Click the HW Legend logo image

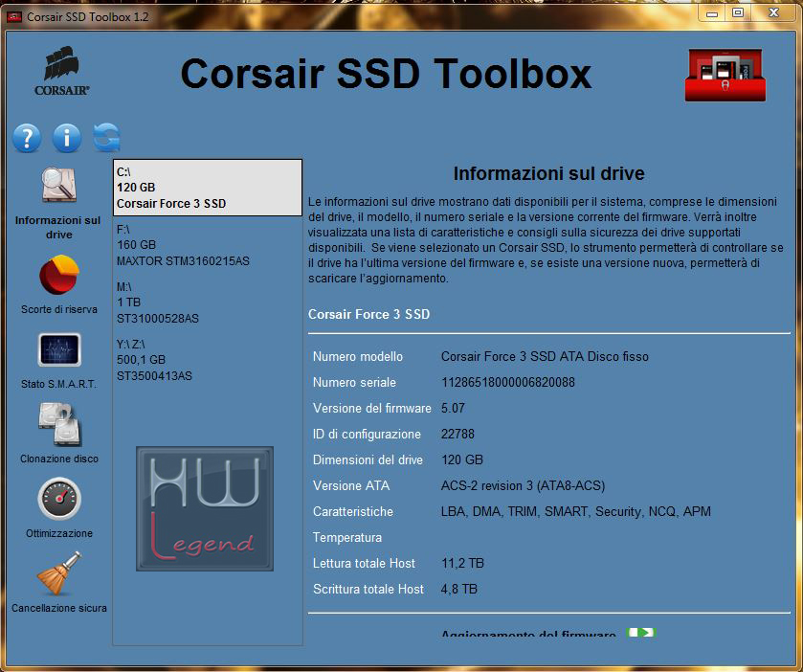(x=205, y=508)
